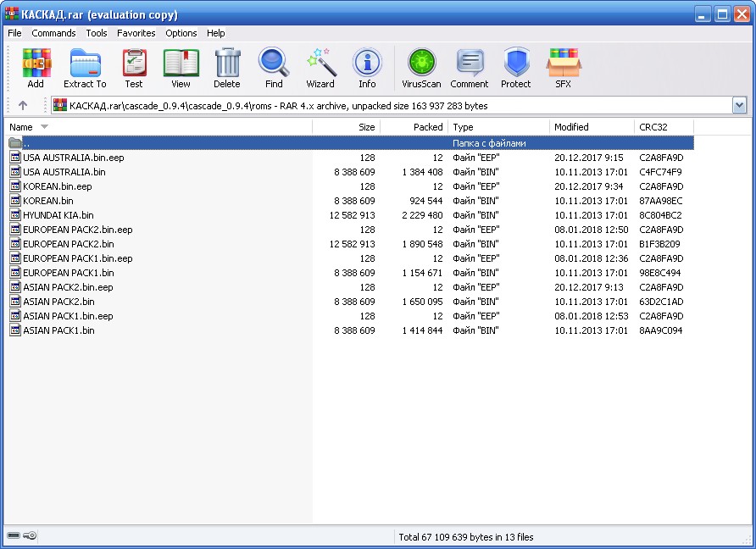Create SFX self-extracting archive

coord(563,68)
